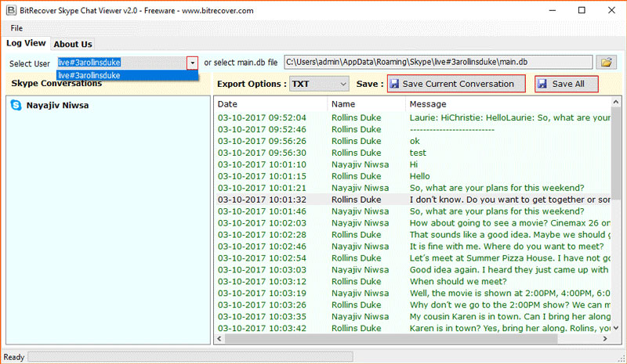Viewport: 627px width, 364px height.
Task: Click Rollins Duke name in 09:56:30 row
Action: [357, 153]
